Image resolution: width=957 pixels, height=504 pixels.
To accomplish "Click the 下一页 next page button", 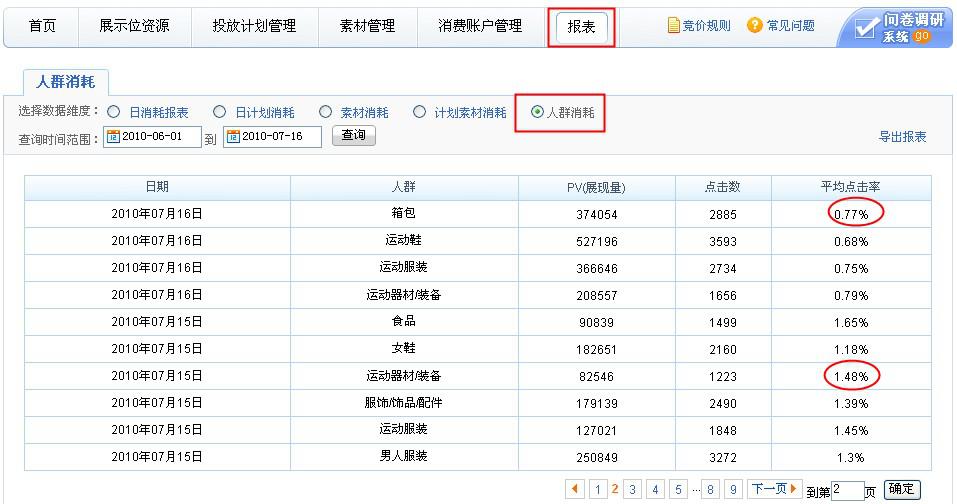I will click(x=774, y=489).
